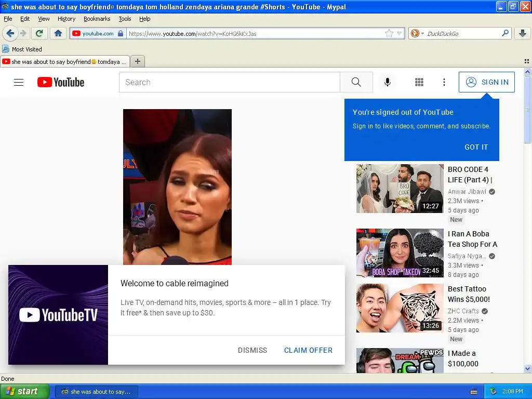
Task: Click the Zendaya video player
Action: (178, 187)
